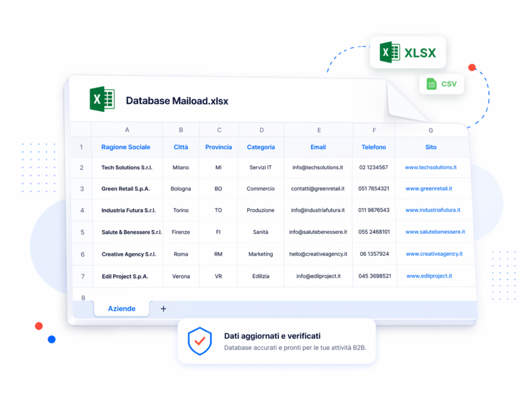Select the XLSX format icon

coord(408,52)
